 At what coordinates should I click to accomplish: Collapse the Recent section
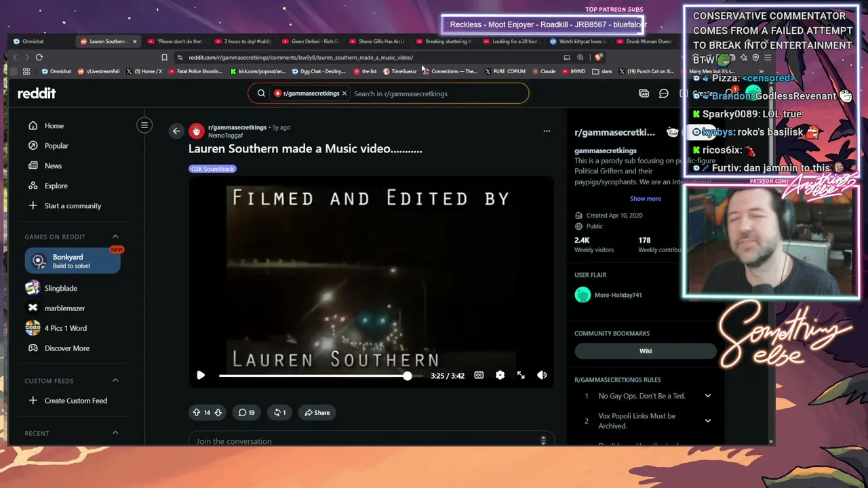115,433
